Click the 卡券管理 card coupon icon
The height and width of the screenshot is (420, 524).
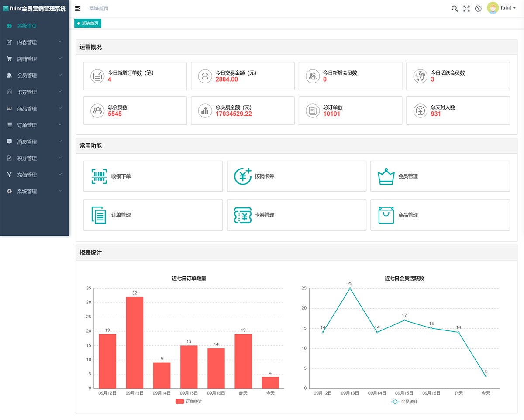(x=243, y=214)
